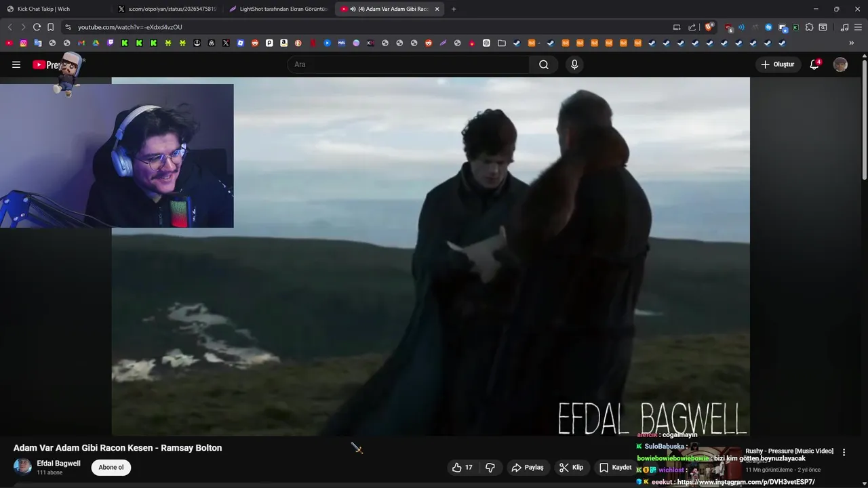
Task: Open Efdal Bagwell channel name link
Action: click(58, 464)
